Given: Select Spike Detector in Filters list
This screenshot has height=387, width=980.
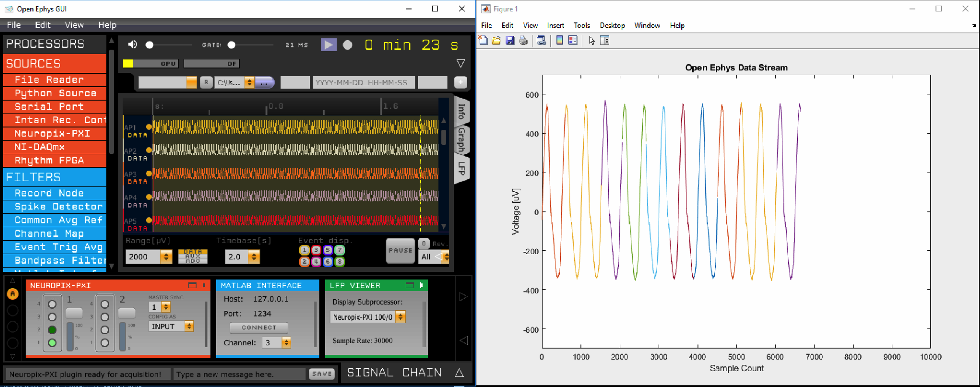Looking at the screenshot, I should pyautogui.click(x=55, y=206).
